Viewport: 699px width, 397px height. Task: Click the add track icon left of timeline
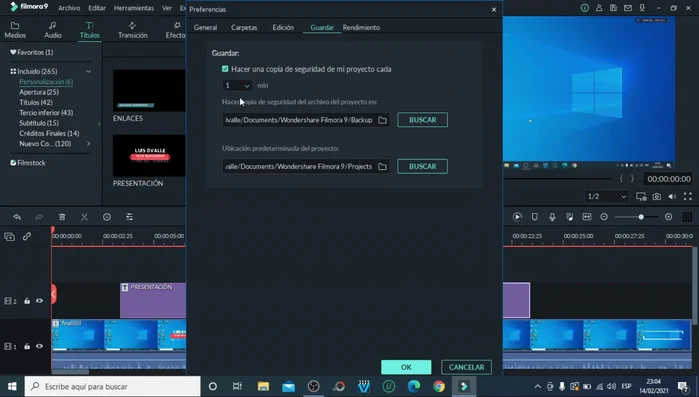[9, 237]
